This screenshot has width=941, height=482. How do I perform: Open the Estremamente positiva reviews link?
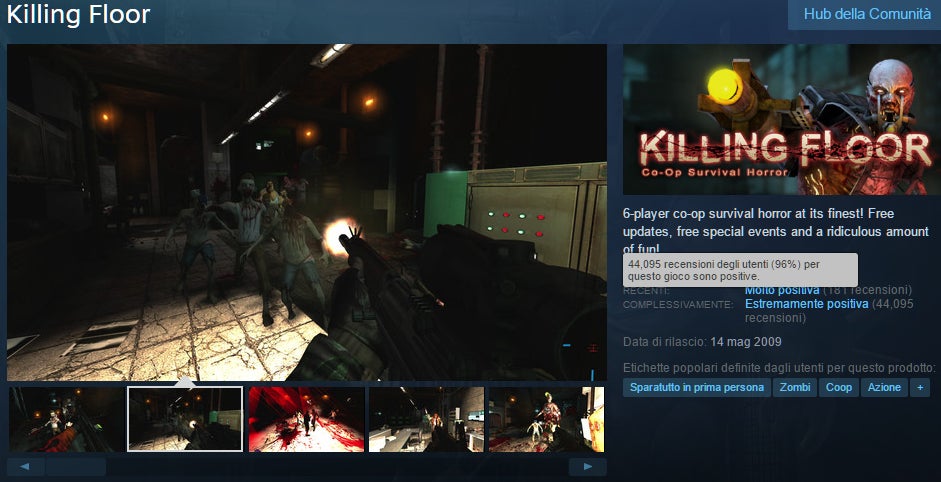(806, 304)
